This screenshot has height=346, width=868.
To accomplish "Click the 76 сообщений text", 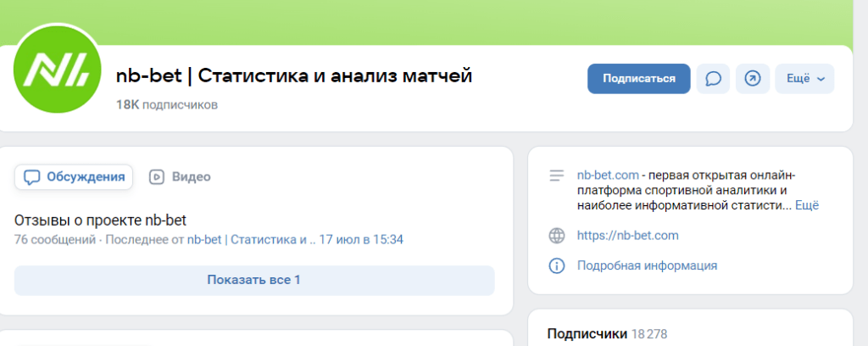I will [x=55, y=240].
